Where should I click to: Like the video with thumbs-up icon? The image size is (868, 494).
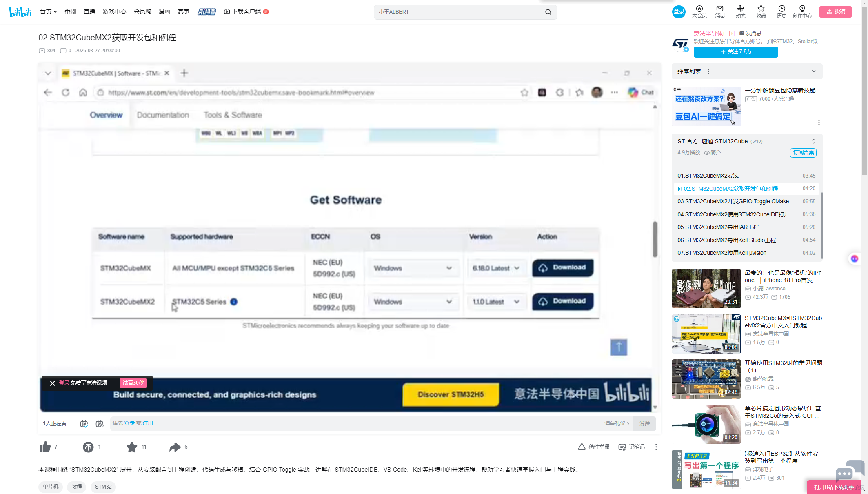click(45, 447)
